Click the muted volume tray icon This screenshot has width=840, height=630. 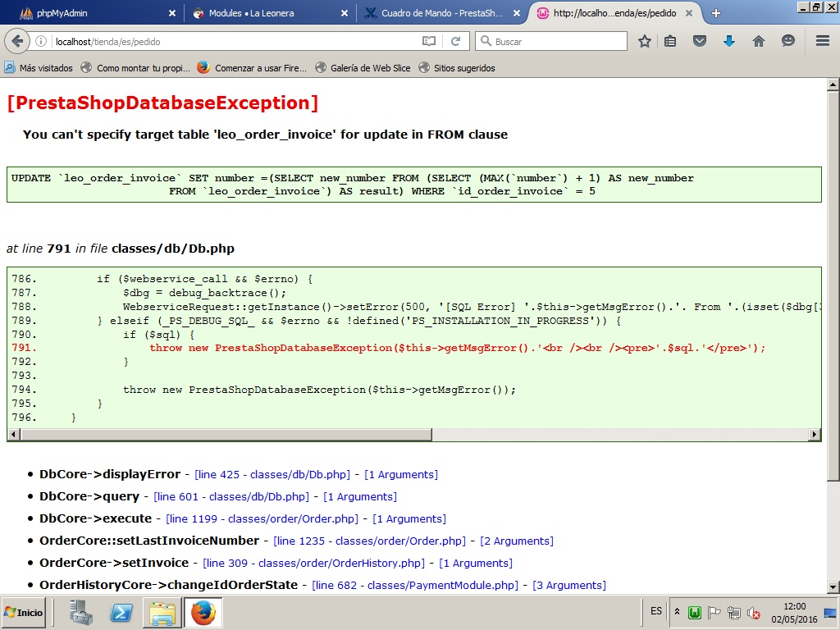coord(754,612)
